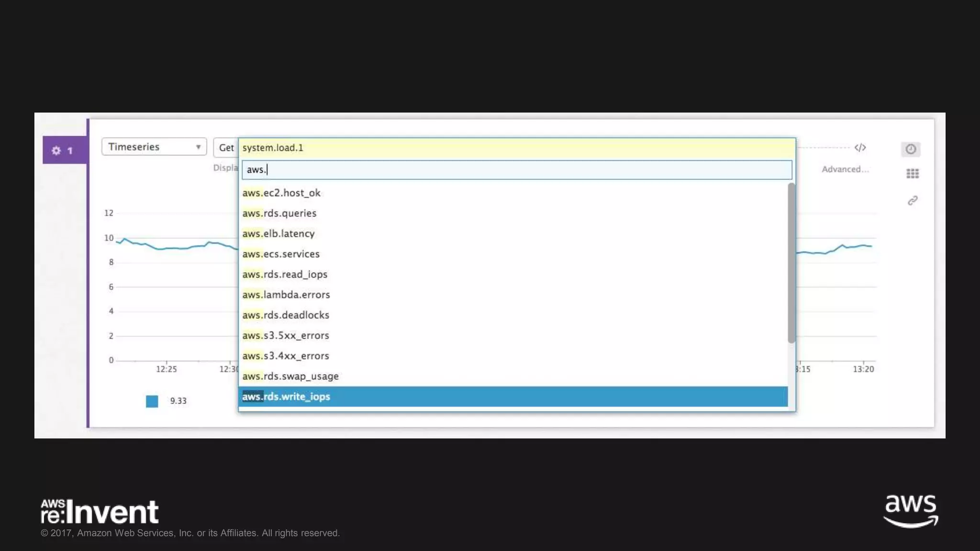Open Advanced options link
The height and width of the screenshot is (551, 980).
845,169
